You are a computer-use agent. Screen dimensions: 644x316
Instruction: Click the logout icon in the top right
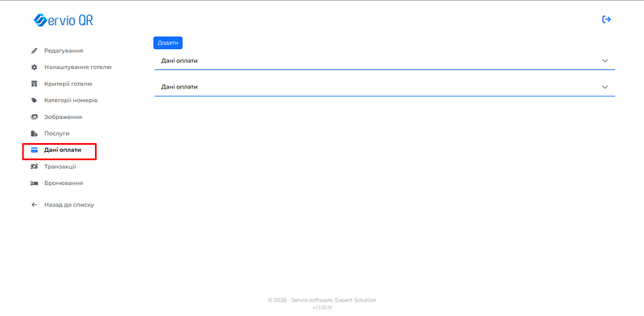pos(606,19)
